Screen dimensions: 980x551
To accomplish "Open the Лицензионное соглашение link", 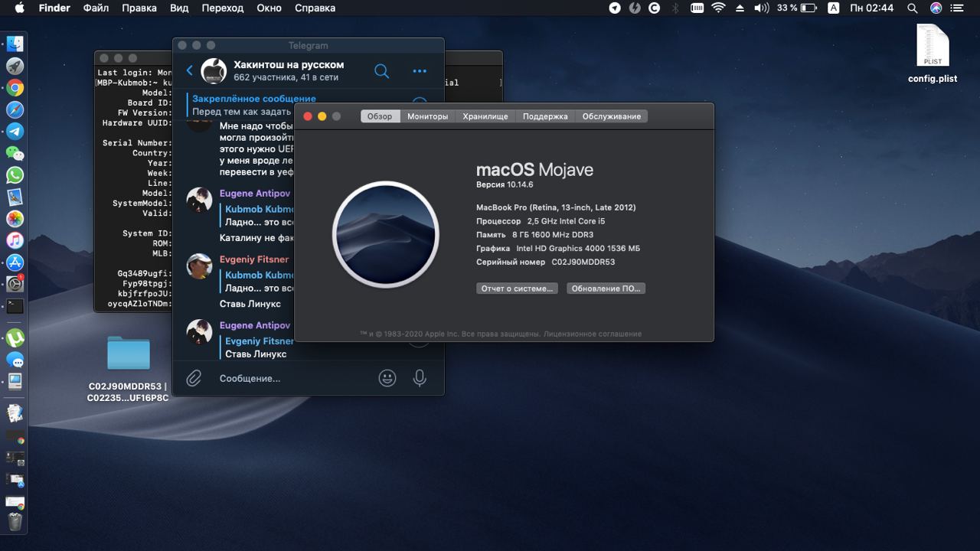I will pyautogui.click(x=593, y=334).
